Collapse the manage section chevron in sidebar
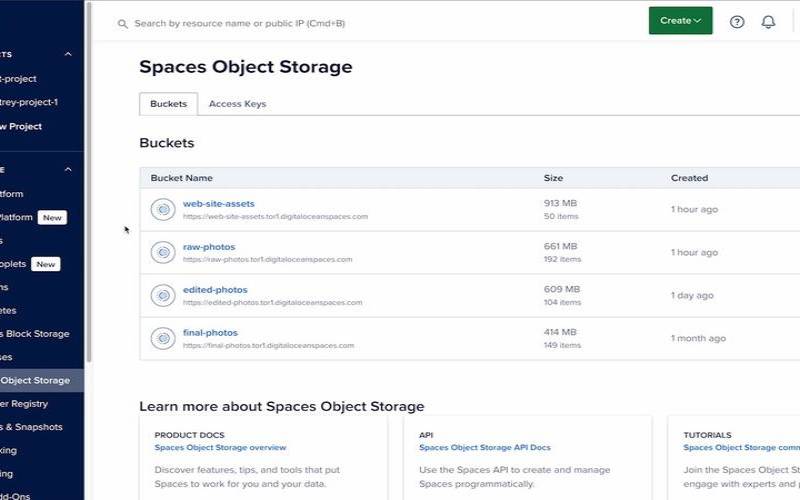This screenshot has width=800, height=500. 68,170
